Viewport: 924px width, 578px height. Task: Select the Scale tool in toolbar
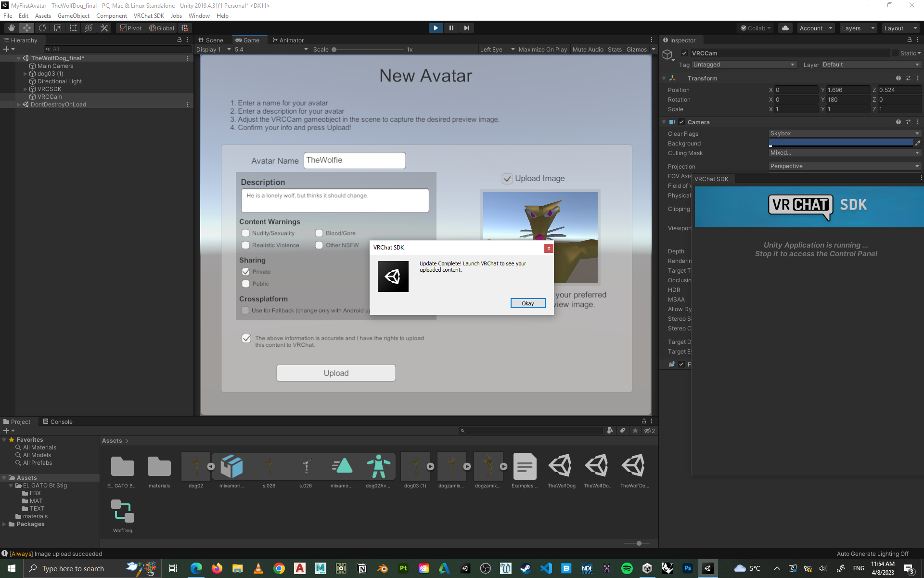click(58, 28)
